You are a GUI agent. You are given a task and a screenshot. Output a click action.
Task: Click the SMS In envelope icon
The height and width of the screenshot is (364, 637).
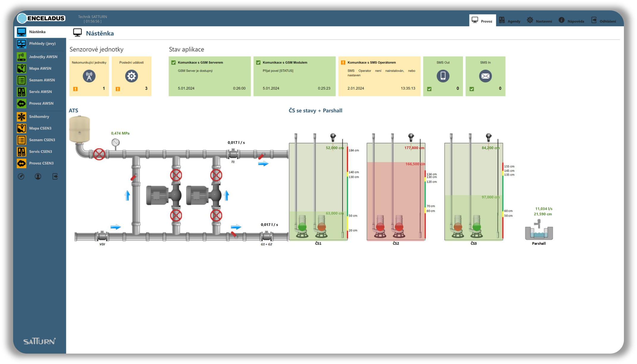click(485, 76)
